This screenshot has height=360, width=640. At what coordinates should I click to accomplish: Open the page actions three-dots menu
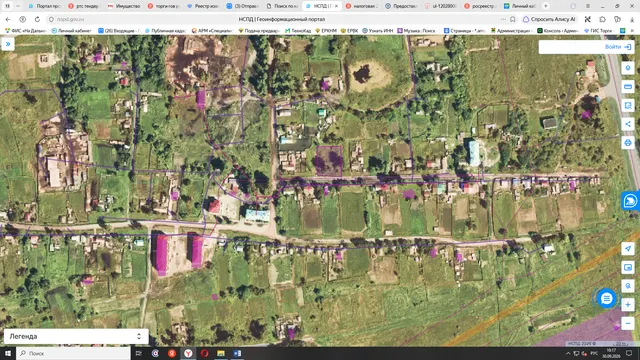pos(503,19)
